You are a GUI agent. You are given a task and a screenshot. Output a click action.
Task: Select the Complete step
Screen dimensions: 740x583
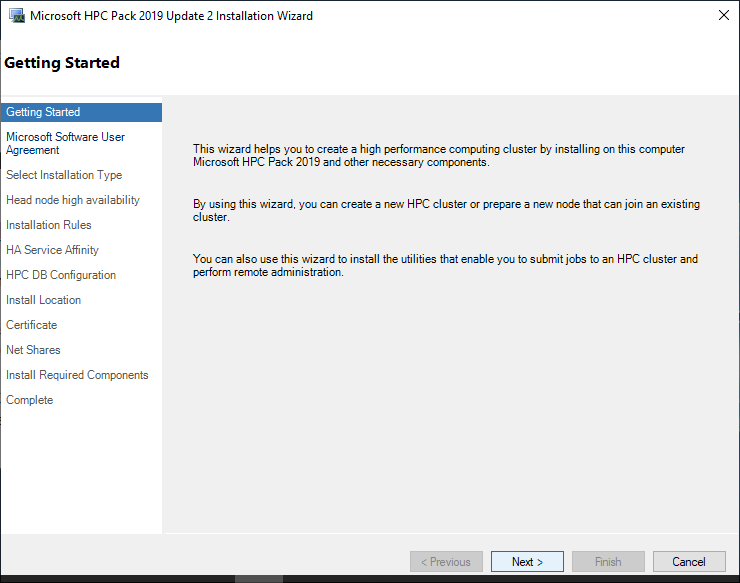[29, 400]
